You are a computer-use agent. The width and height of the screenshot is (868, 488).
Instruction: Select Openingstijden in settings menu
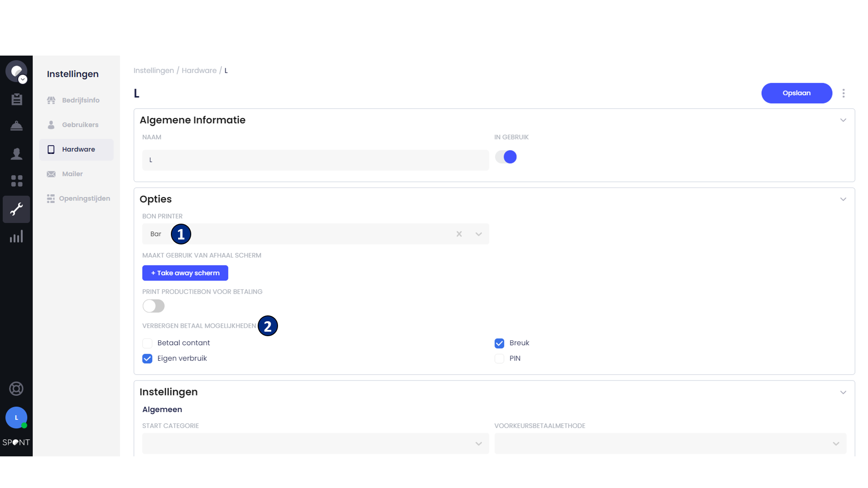pyautogui.click(x=84, y=198)
